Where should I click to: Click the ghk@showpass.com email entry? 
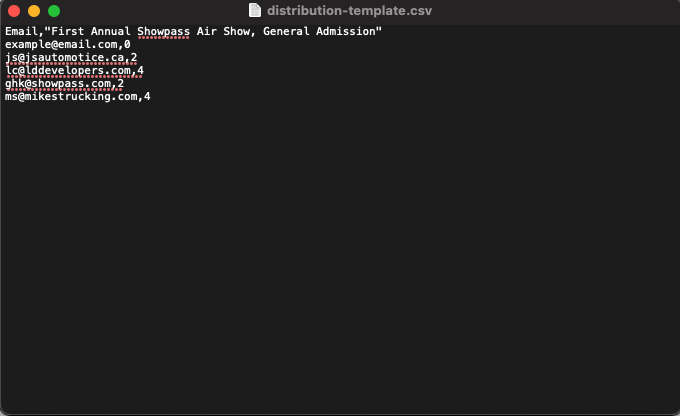[x=58, y=83]
